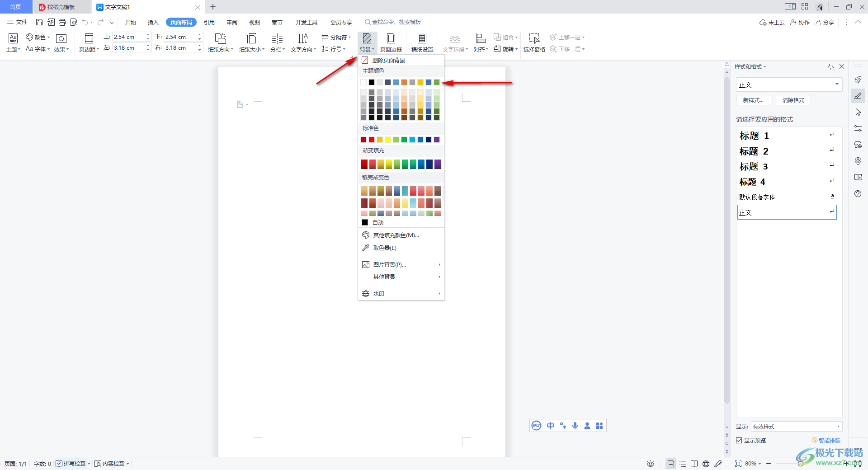Click the 主题 theme icon
Image resolution: width=868 pixels, height=470 pixels.
pos(13,39)
